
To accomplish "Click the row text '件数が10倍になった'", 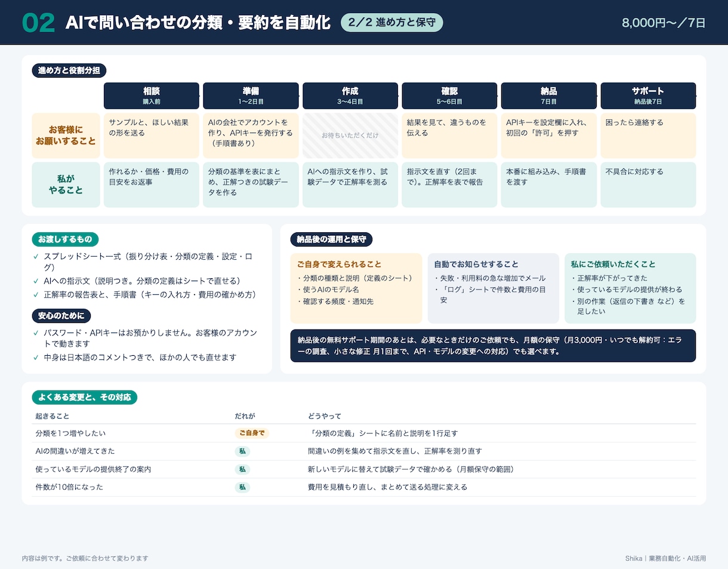I will (x=69, y=487).
